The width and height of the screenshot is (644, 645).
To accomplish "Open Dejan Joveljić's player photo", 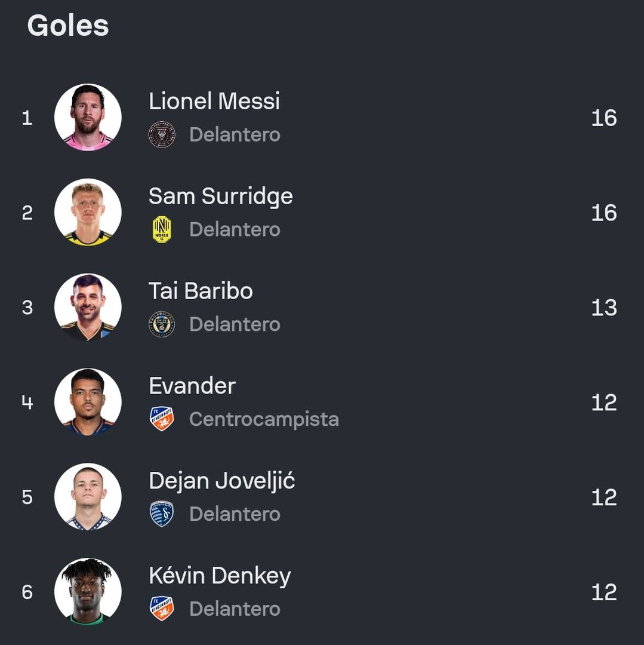I will click(x=88, y=496).
